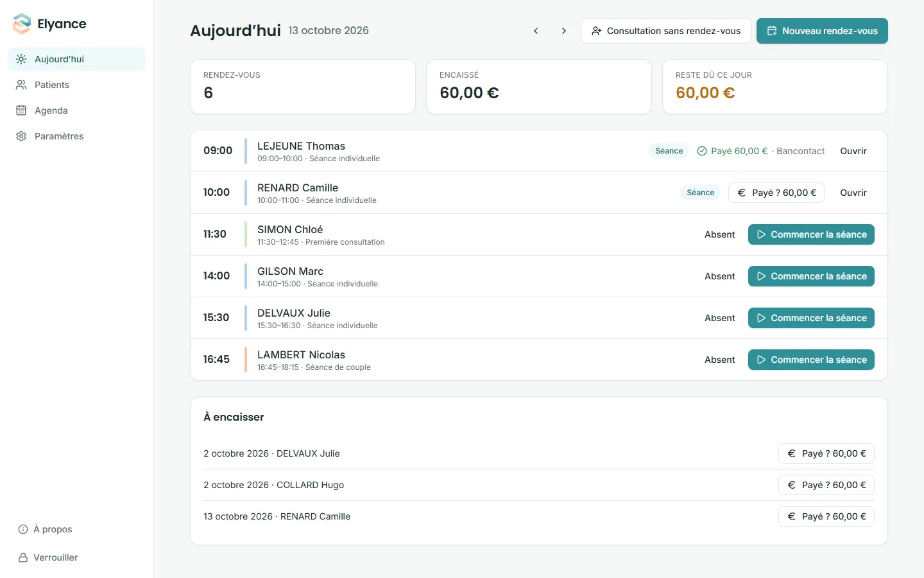Mark RENARD Camille's 13 octobre payment as paid
Viewport: 924px width, 578px height.
[826, 516]
